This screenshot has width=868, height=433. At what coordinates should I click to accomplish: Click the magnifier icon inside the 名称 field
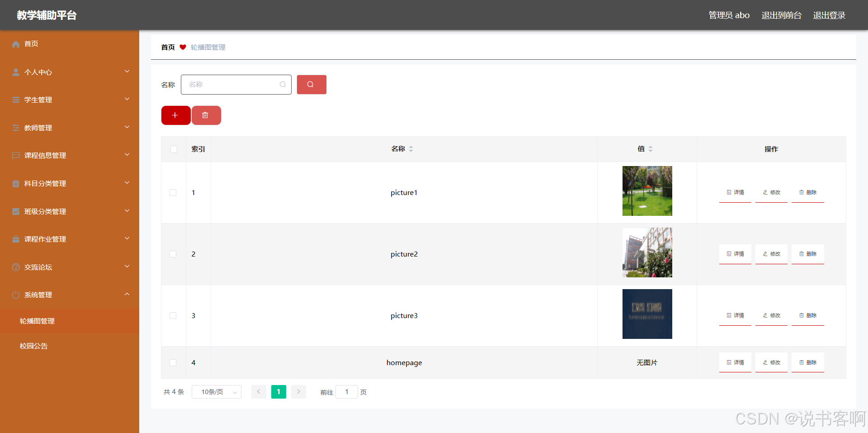pyautogui.click(x=283, y=85)
